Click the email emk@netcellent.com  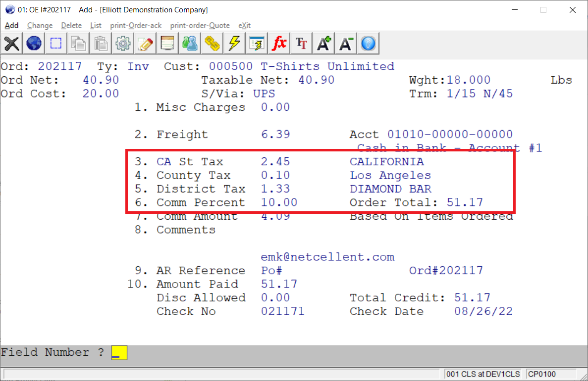point(327,257)
